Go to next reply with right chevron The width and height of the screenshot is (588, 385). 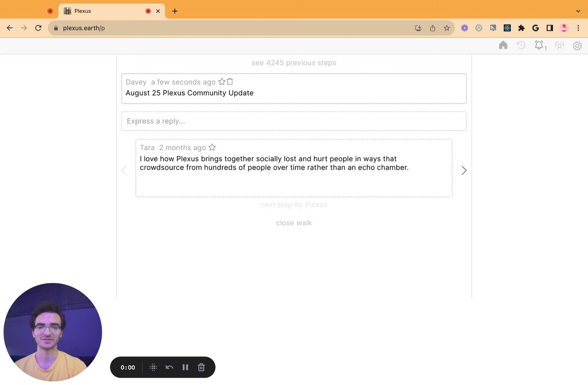click(464, 170)
